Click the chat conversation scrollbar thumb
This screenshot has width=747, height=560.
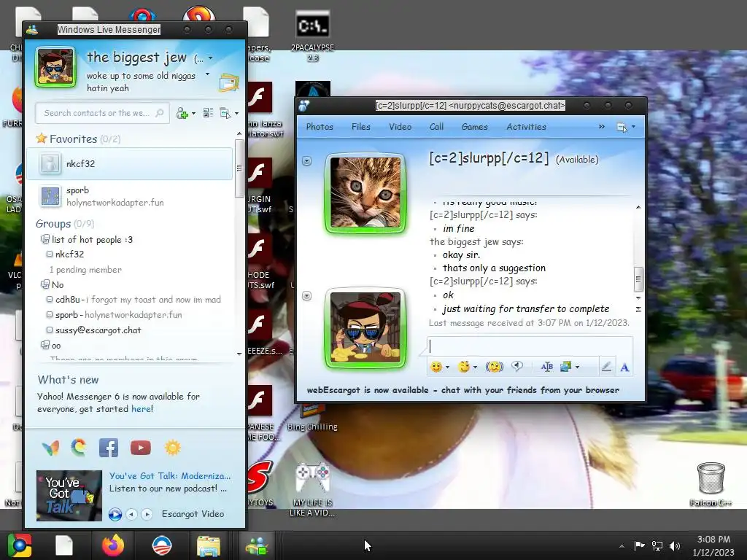tap(638, 279)
